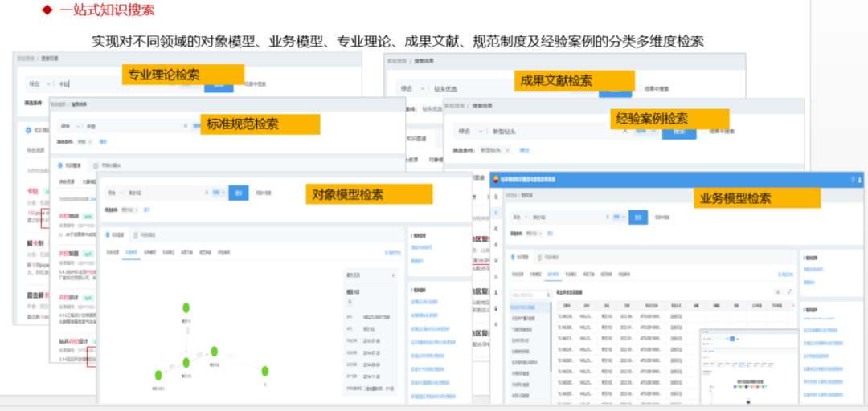Click the 专业理论检索 orange label
868x411 pixels.
click(182, 75)
